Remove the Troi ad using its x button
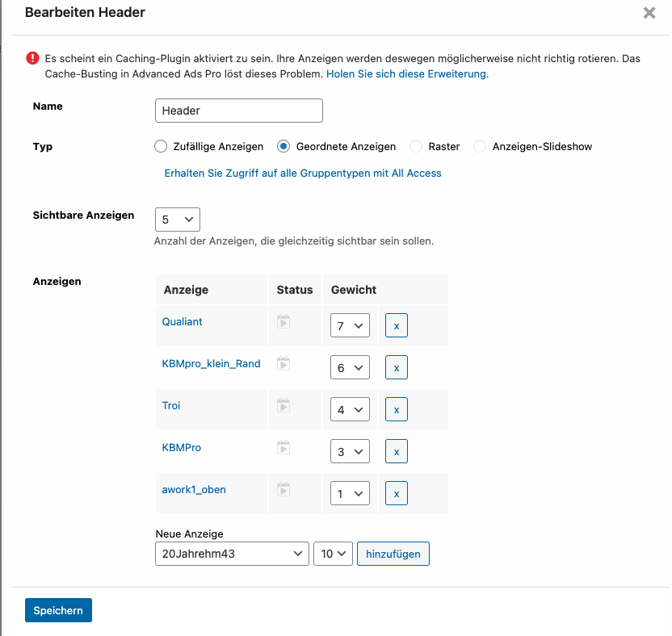The width and height of the screenshot is (672, 636). (x=397, y=409)
